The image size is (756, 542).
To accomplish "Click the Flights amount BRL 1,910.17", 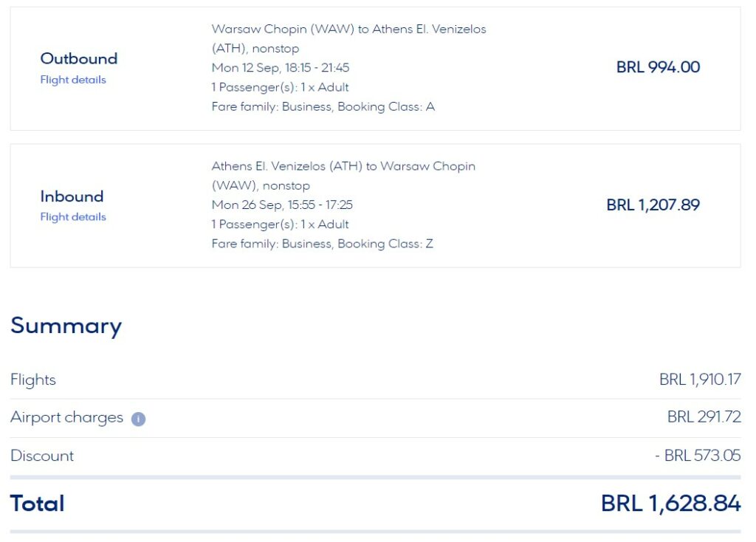I will coord(700,380).
